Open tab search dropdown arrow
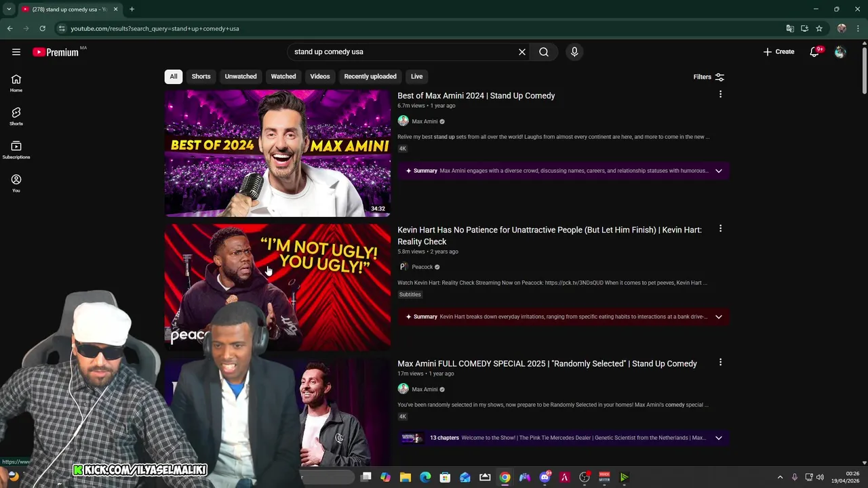Viewport: 868px width, 488px height. [x=9, y=9]
